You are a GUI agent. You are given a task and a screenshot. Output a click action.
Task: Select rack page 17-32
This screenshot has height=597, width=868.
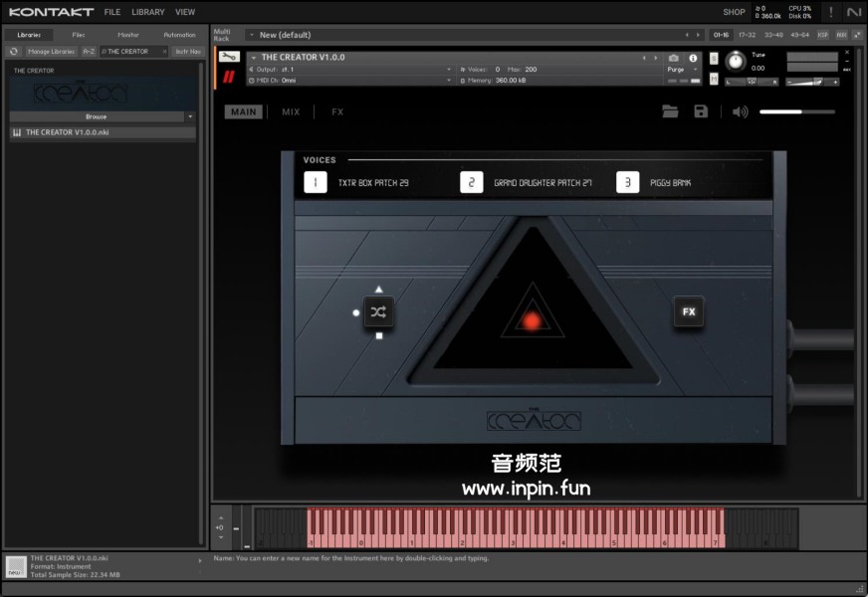tap(747, 35)
